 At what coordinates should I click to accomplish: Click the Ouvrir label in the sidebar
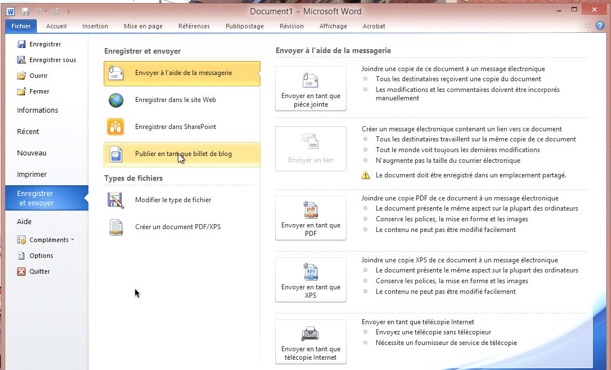[x=39, y=76]
